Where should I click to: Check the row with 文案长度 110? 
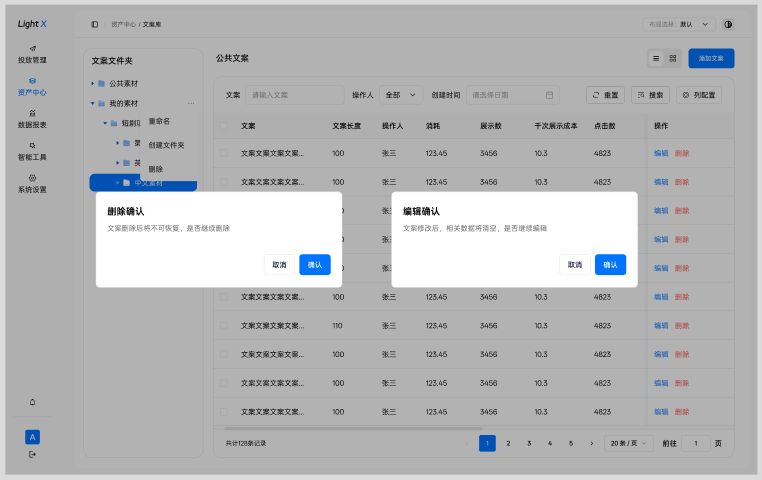pos(224,326)
